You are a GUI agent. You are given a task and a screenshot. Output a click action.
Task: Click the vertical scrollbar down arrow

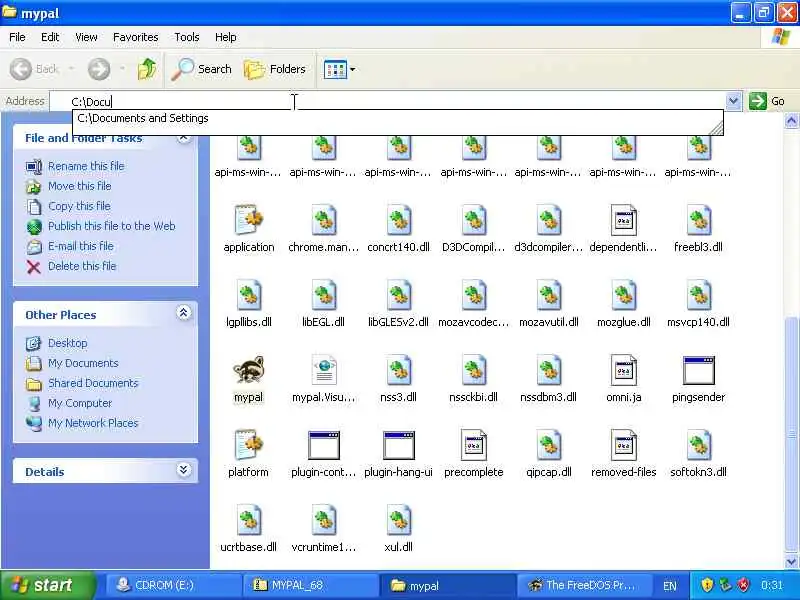pos(791,562)
